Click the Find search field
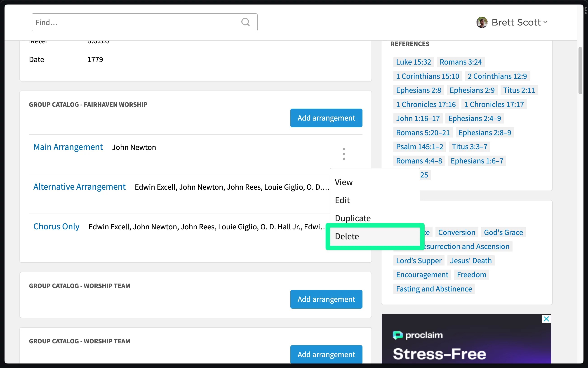588x368 pixels. pyautogui.click(x=136, y=22)
